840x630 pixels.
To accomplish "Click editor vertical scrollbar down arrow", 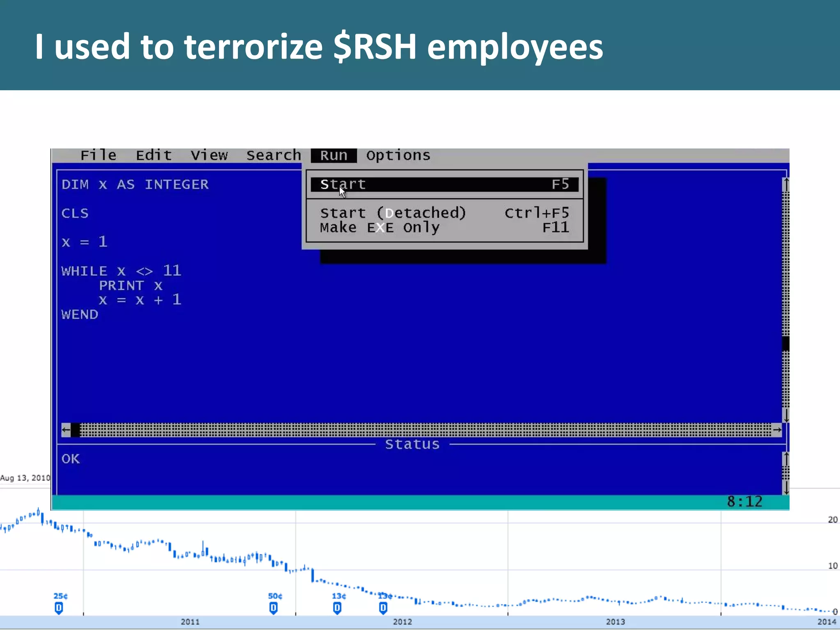I will pyautogui.click(x=785, y=415).
